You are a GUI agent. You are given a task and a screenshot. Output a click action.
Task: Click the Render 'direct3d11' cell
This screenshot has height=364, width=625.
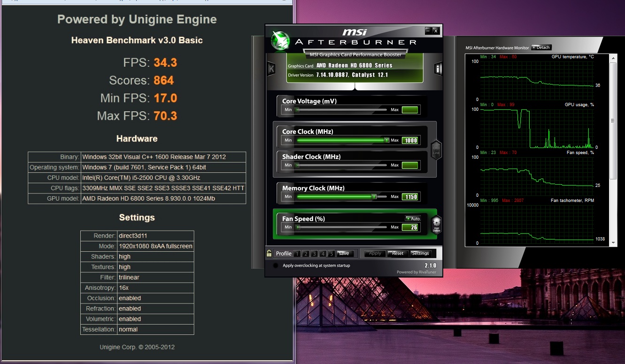155,236
